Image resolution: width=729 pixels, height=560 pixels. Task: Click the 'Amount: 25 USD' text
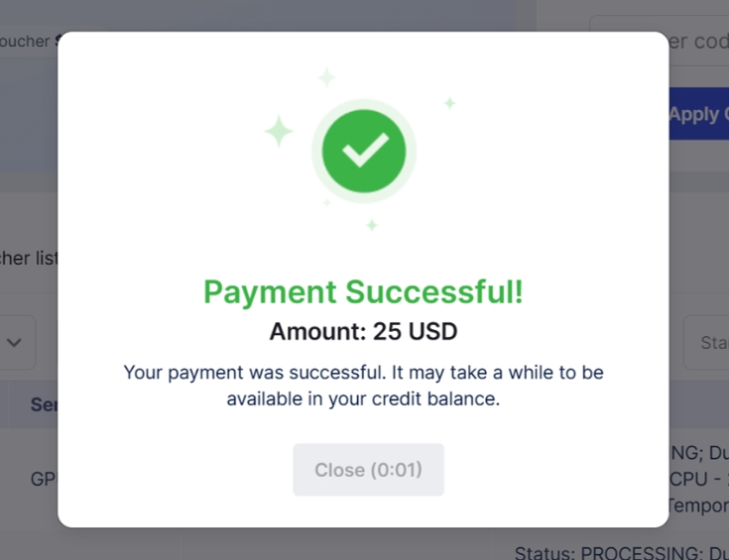click(363, 331)
